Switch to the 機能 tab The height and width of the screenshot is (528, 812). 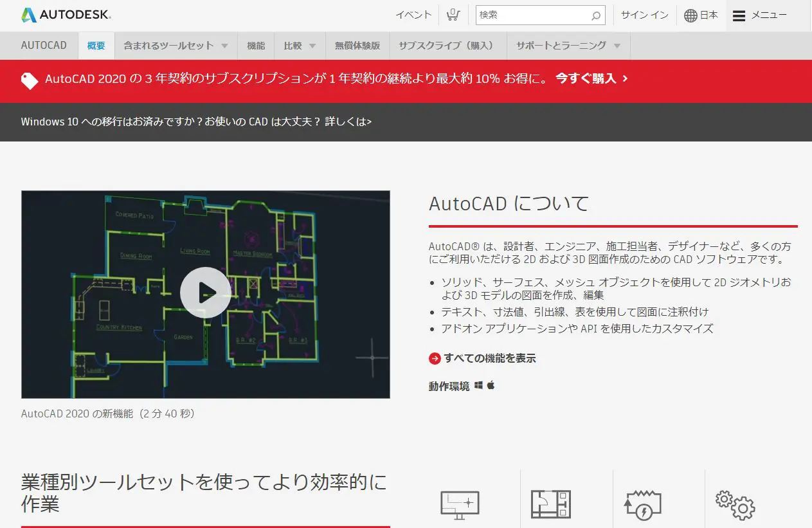click(x=256, y=46)
